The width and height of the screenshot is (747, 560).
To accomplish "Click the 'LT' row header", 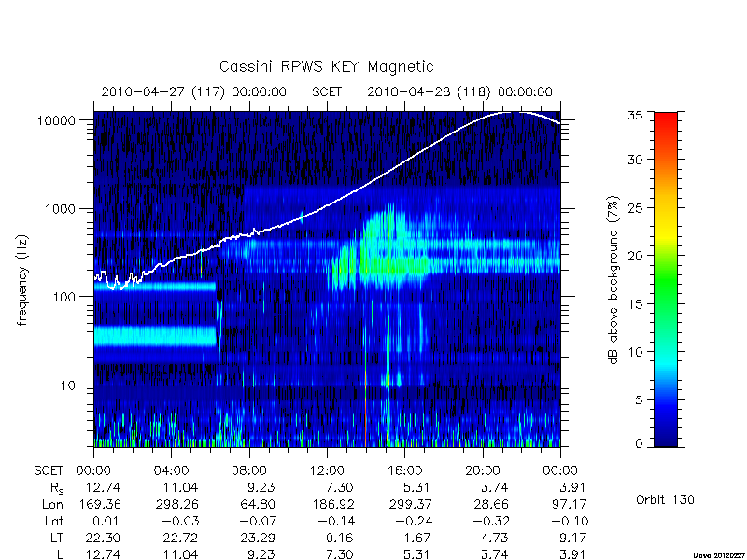I will tap(56, 539).
